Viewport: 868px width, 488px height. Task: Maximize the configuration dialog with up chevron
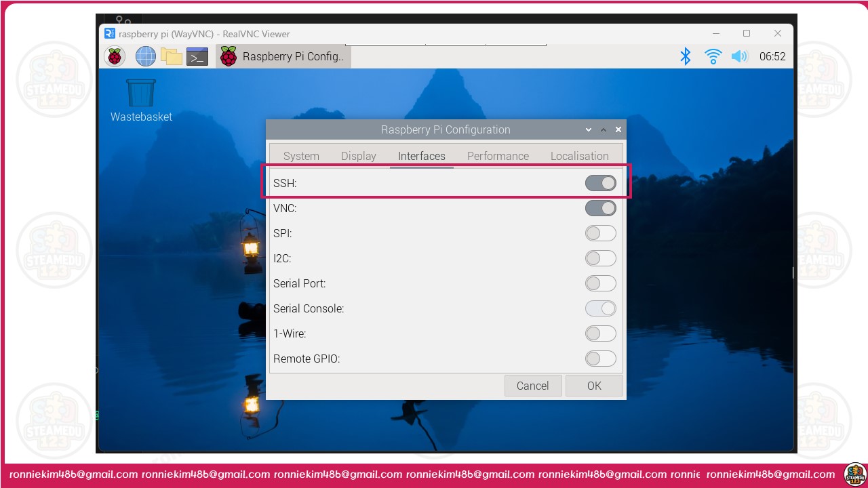click(x=603, y=129)
